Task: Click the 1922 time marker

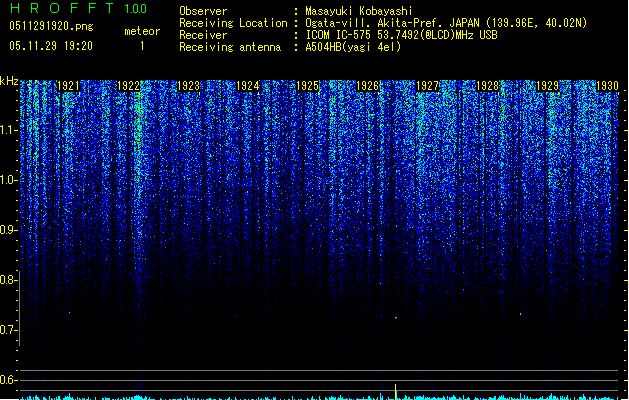Action: (128, 86)
